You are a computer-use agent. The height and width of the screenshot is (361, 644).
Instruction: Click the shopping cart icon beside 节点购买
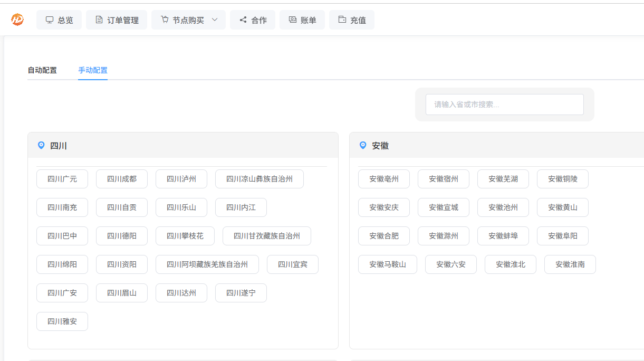coord(165,20)
